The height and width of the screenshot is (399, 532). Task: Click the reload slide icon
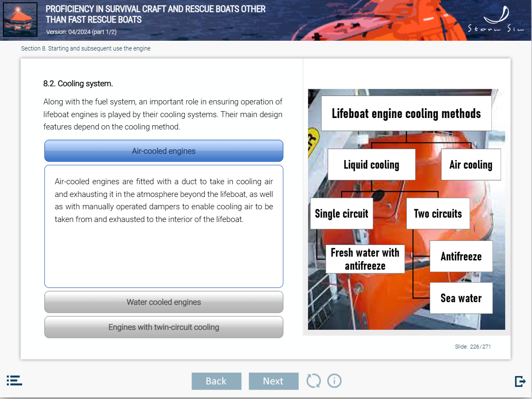tap(314, 381)
